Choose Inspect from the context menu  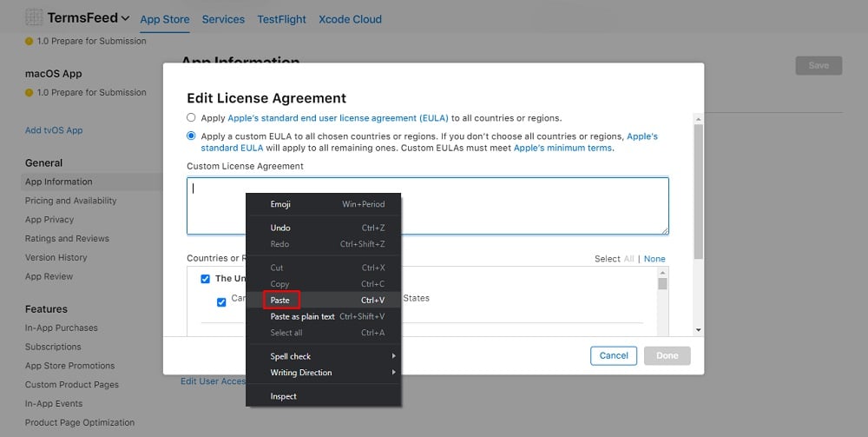(x=323, y=396)
